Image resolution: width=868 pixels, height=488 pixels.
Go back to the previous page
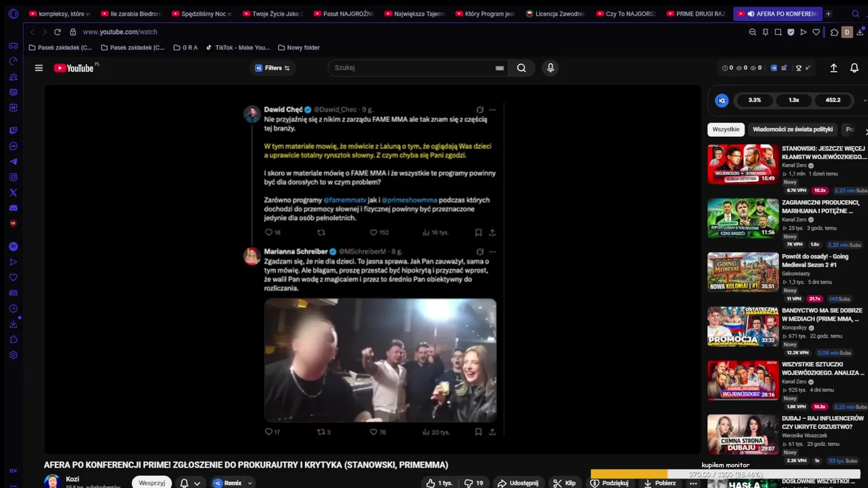(x=32, y=32)
